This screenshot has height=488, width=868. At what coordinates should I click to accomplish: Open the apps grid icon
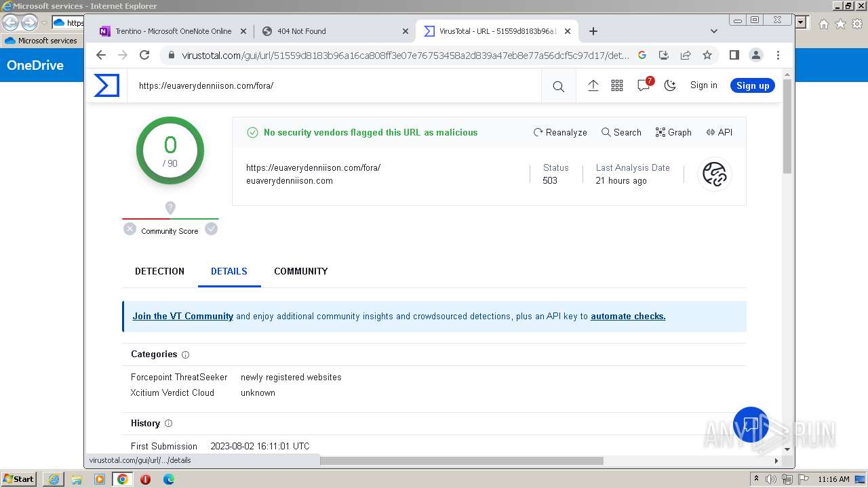[x=617, y=85]
